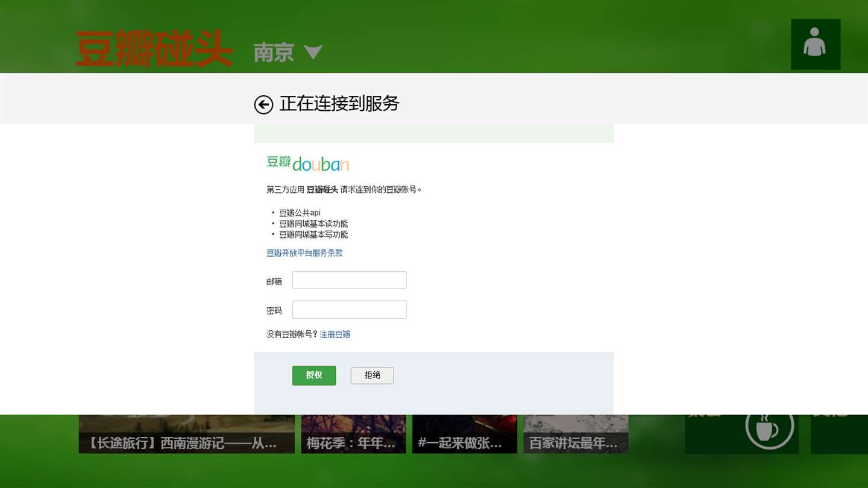
Task: Click the 豆瓣同城基本读功能 permission item
Action: pyautogui.click(x=313, y=224)
